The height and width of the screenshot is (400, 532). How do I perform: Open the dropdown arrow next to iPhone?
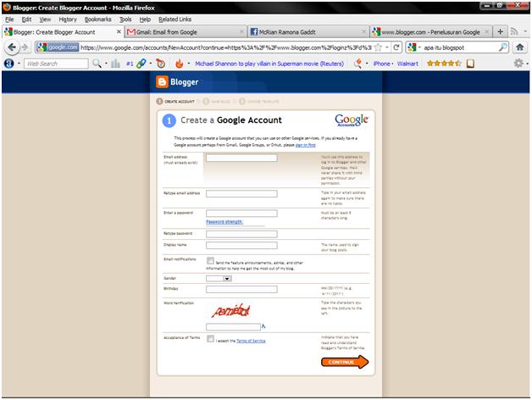click(392, 64)
